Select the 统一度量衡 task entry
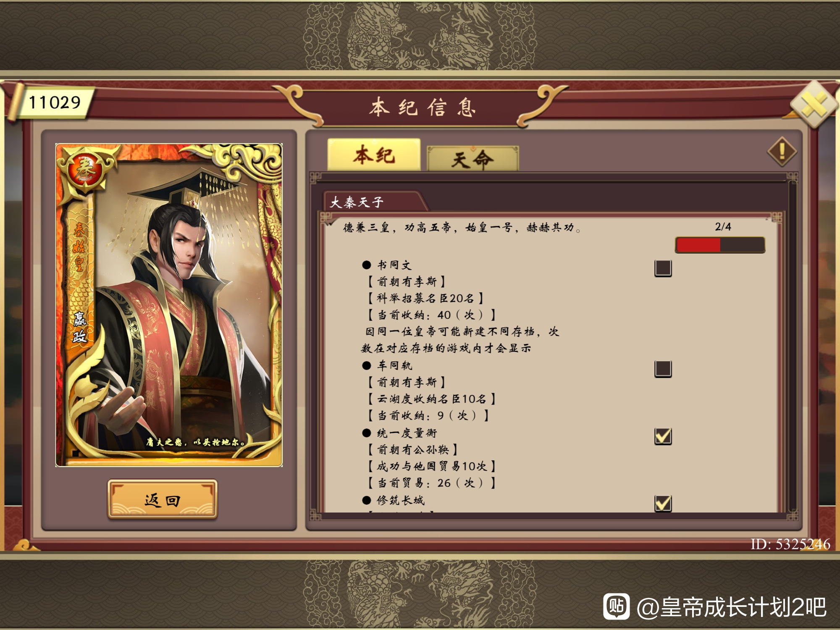 pos(406,433)
